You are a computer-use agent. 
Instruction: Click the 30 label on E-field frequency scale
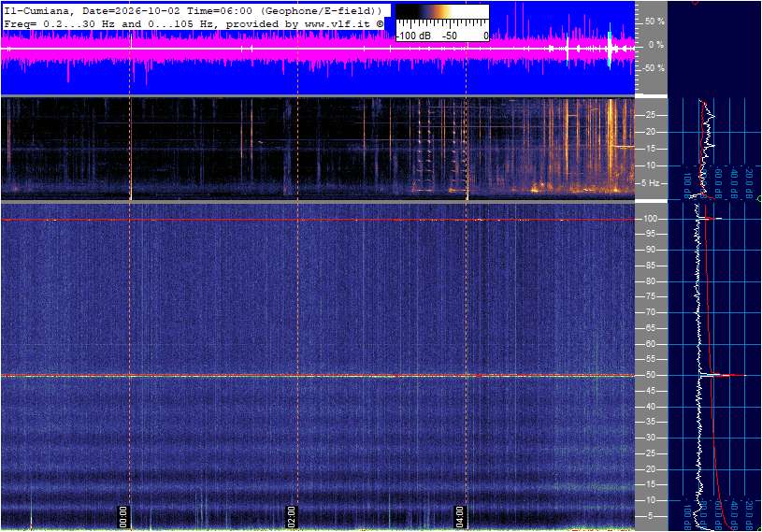(650, 438)
